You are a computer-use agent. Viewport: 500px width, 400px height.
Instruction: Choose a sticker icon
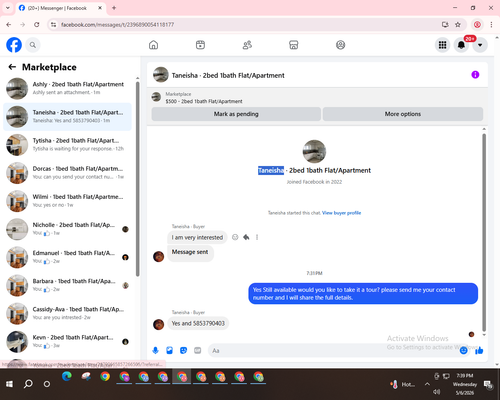(183, 350)
